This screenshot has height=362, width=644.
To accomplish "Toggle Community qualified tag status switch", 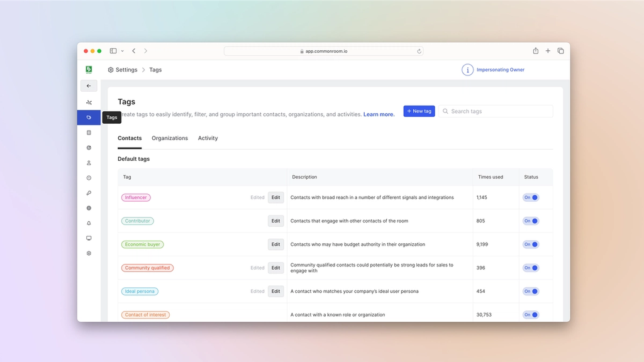I will click(x=531, y=268).
